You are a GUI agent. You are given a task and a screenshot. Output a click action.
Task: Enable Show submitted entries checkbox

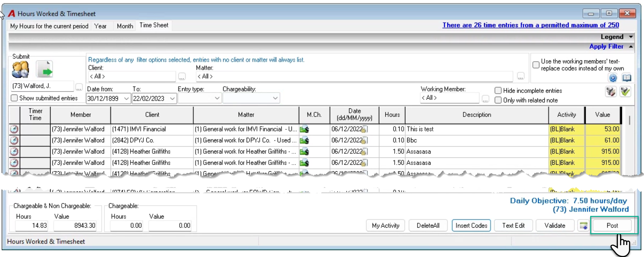pyautogui.click(x=14, y=98)
